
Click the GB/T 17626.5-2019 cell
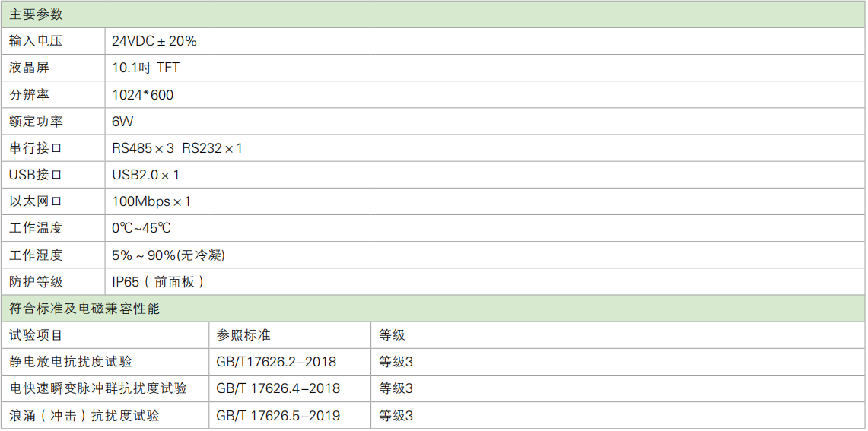278,416
